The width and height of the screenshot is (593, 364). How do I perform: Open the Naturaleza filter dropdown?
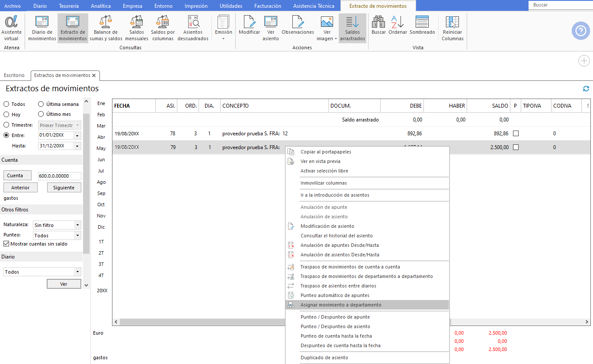point(77,225)
